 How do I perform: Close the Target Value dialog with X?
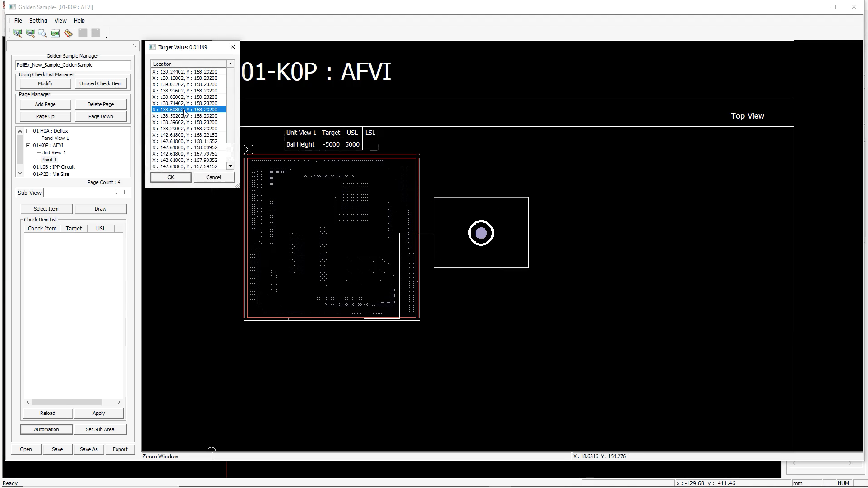point(232,47)
